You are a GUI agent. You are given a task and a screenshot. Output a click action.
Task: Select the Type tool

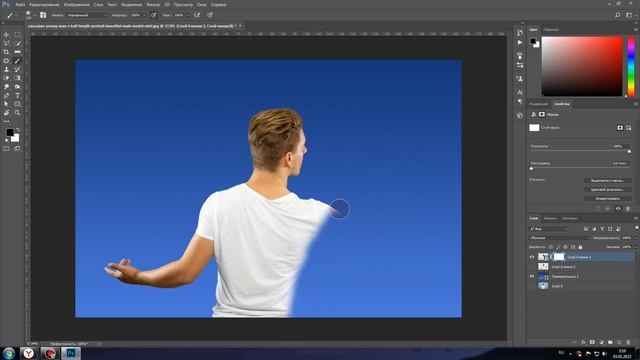pos(17,96)
